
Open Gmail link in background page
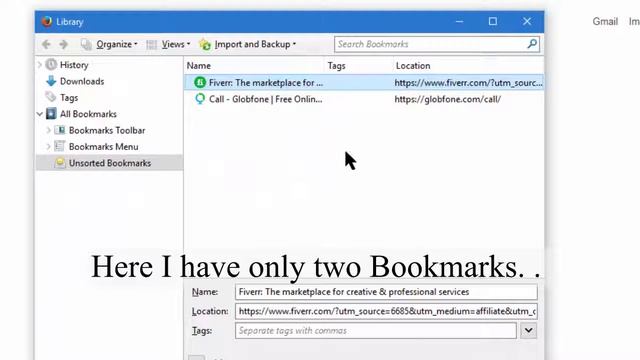605,22
